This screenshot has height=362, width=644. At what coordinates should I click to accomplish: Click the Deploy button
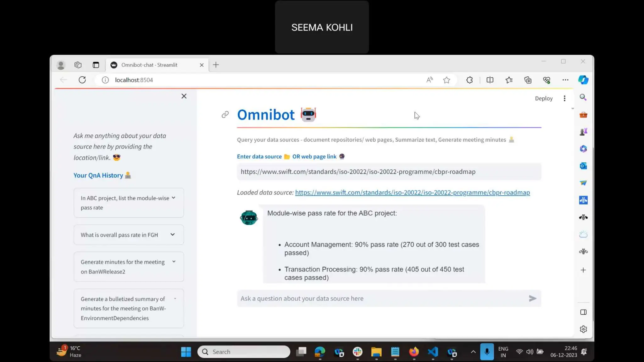[544, 98]
